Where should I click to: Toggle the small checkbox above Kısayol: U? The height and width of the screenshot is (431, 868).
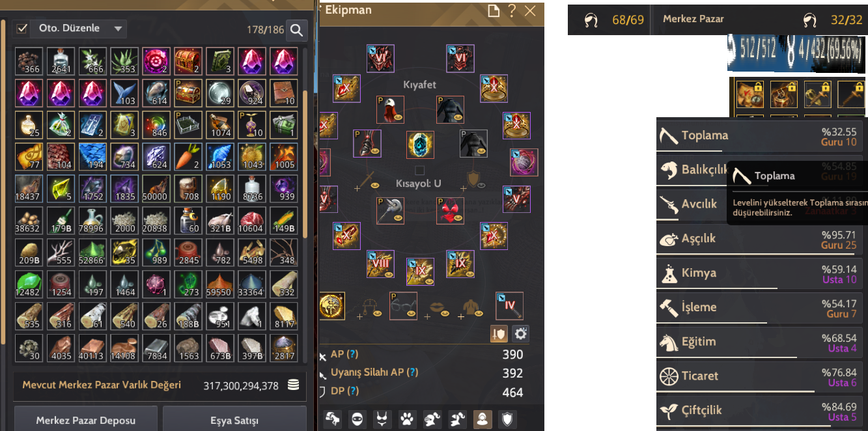click(419, 171)
